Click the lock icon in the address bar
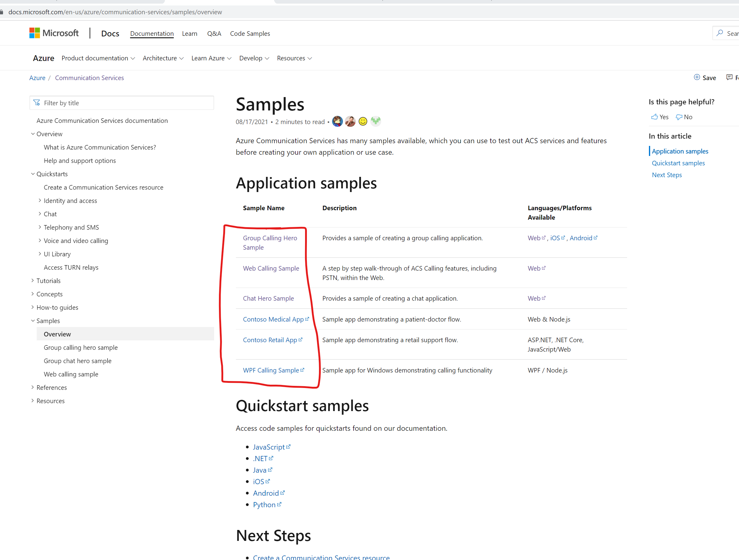 [2, 12]
